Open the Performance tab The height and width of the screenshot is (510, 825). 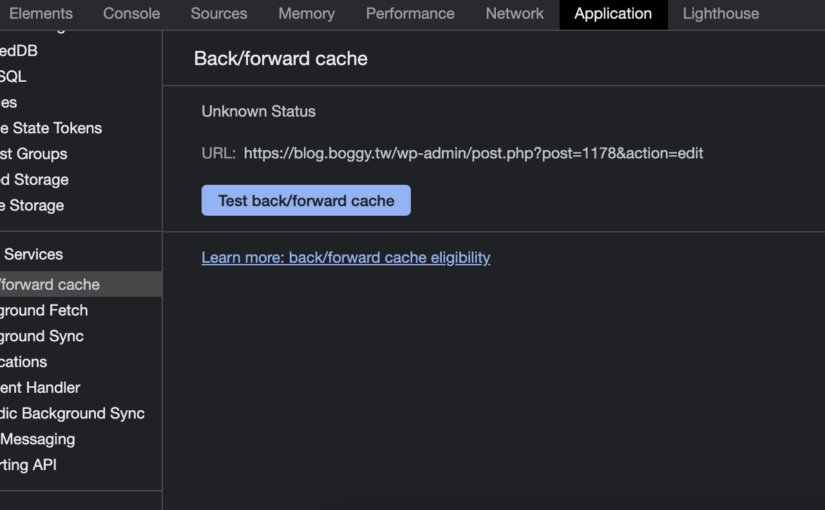click(x=410, y=14)
